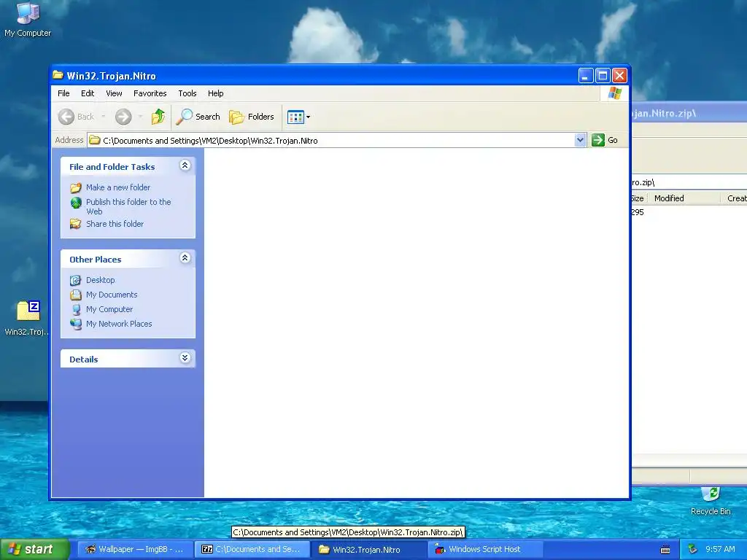Click the 7-Zip window title bar
Screen dimensions: 747x560
(689, 113)
